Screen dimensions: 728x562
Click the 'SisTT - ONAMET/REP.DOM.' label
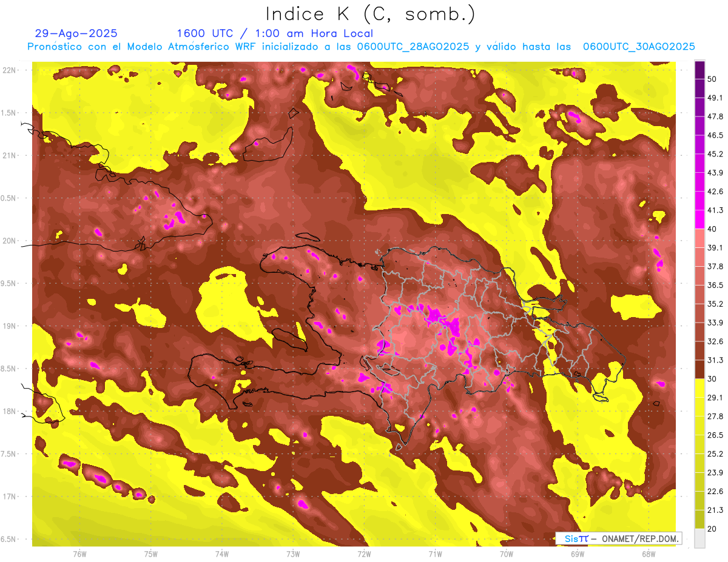[618, 538]
